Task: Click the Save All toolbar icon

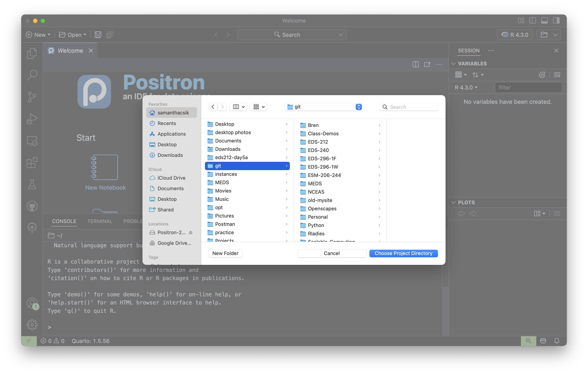Action: [x=110, y=35]
